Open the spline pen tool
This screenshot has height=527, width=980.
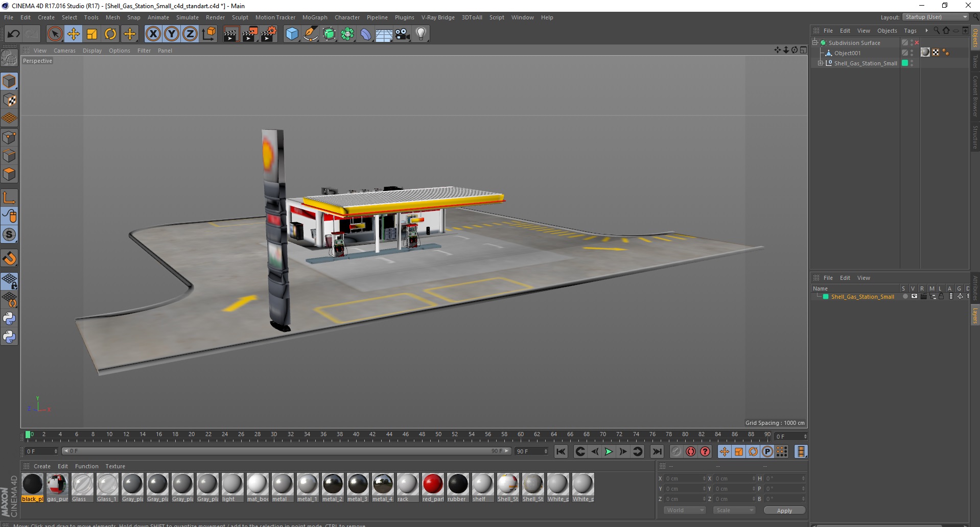[311, 34]
